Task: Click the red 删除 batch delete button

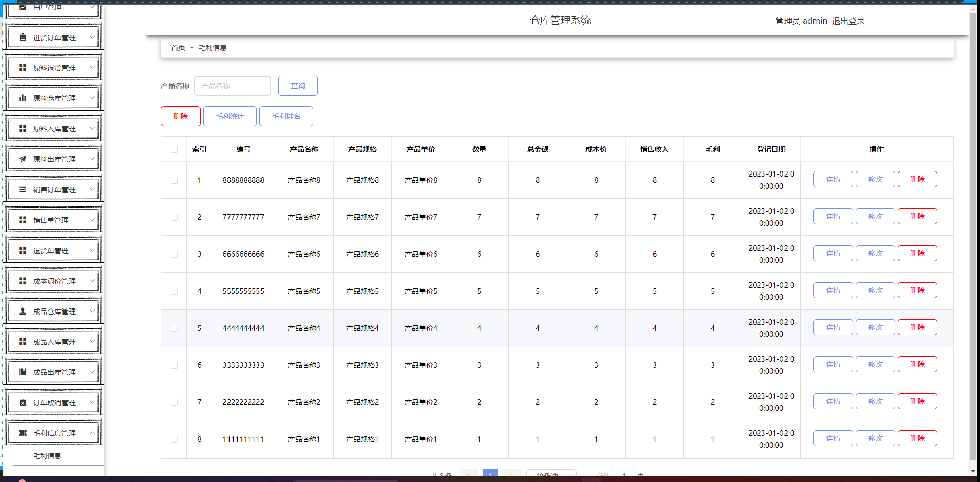Action: pos(181,116)
